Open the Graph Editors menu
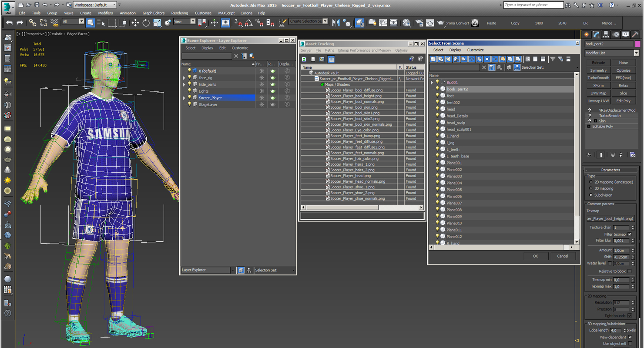 (154, 13)
